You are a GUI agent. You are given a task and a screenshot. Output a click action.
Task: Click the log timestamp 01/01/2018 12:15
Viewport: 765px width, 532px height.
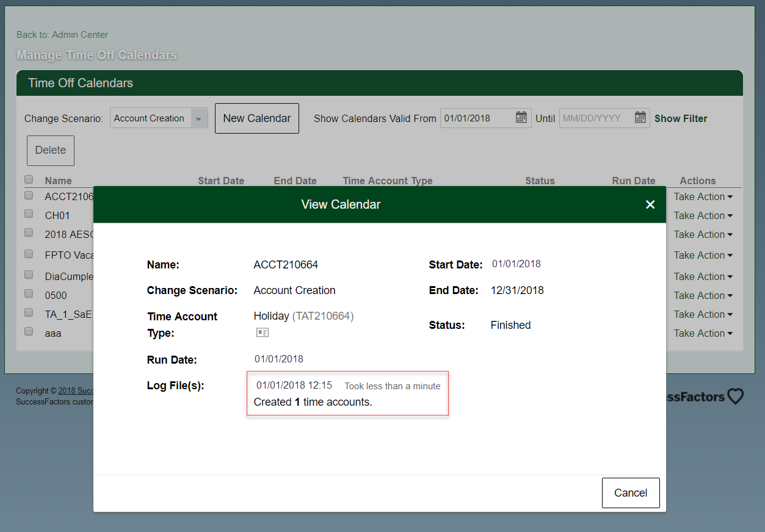pos(294,385)
